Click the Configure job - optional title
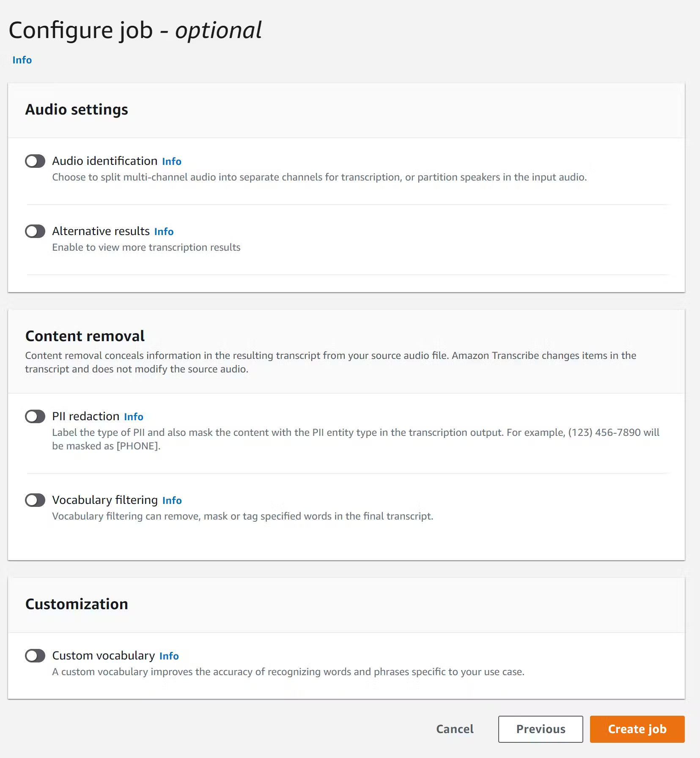This screenshot has height=758, width=700. point(135,30)
